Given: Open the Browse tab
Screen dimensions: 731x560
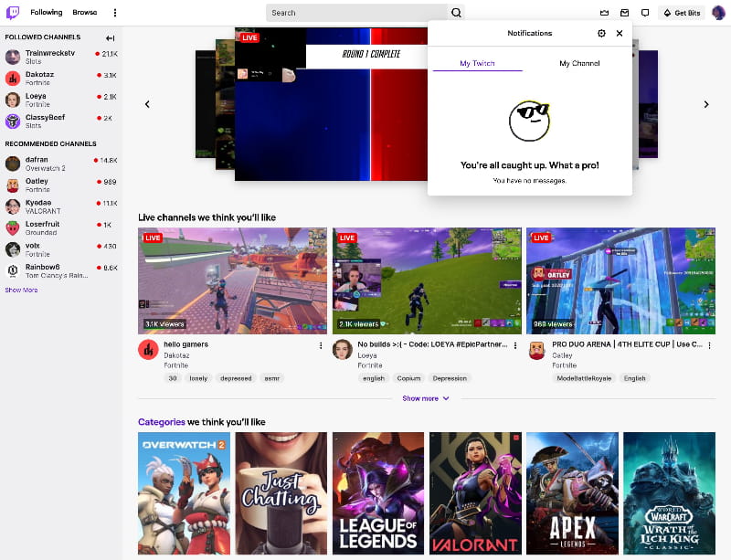Looking at the screenshot, I should click(85, 13).
